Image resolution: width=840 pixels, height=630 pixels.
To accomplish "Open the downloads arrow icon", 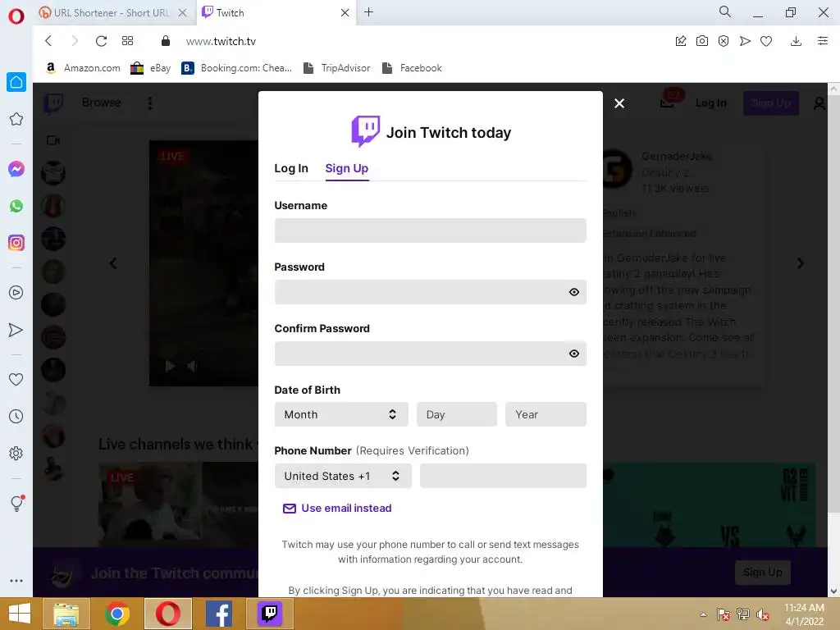I will point(796,41).
